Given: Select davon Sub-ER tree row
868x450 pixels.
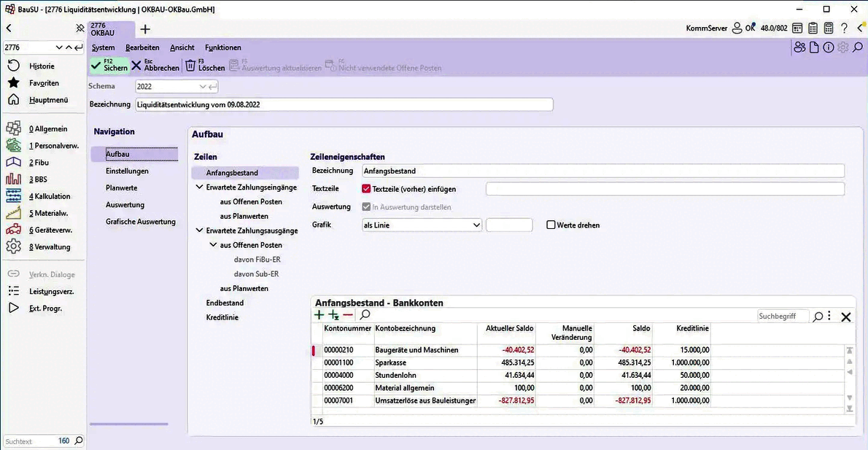Looking at the screenshot, I should (x=256, y=274).
